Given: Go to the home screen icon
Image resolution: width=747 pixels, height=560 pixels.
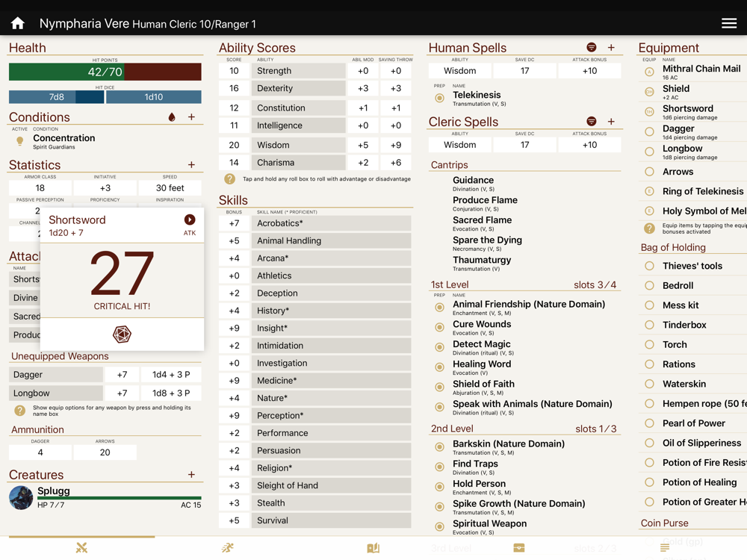Looking at the screenshot, I should click(x=18, y=23).
